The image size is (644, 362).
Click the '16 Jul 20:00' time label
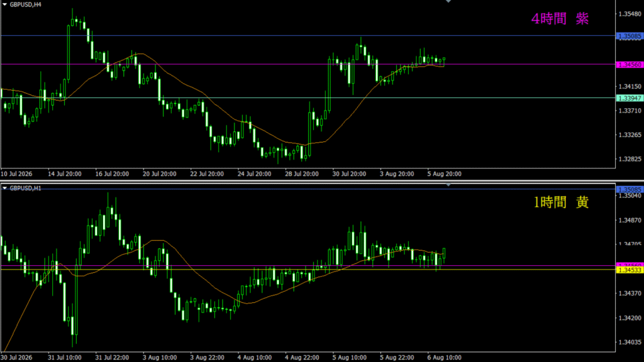112,174
